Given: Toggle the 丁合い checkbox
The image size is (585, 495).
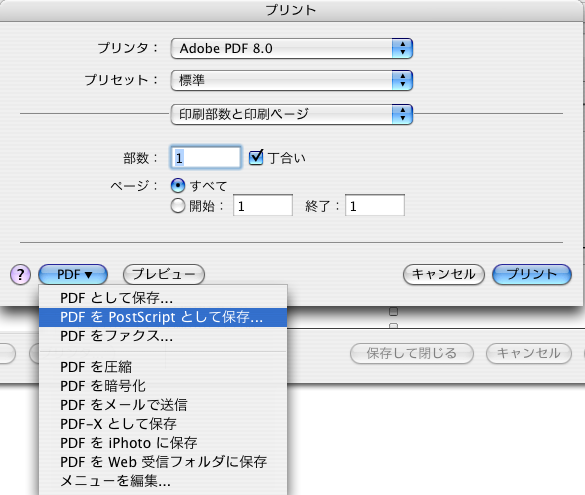Looking at the screenshot, I should 256,157.
